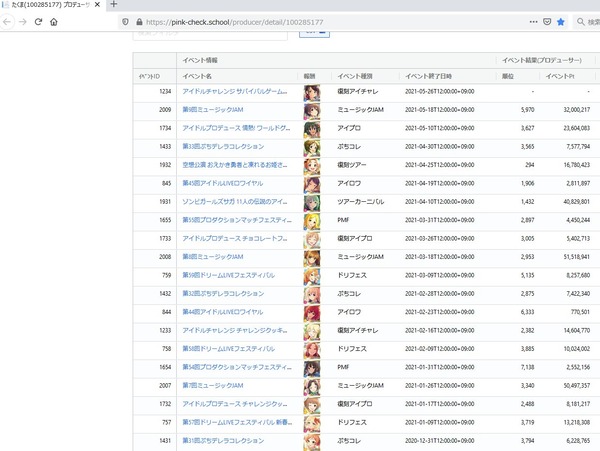This screenshot has width=600, height=451.
Task: Open アイドルプロデュース link in row 1734
Action: pos(236,128)
